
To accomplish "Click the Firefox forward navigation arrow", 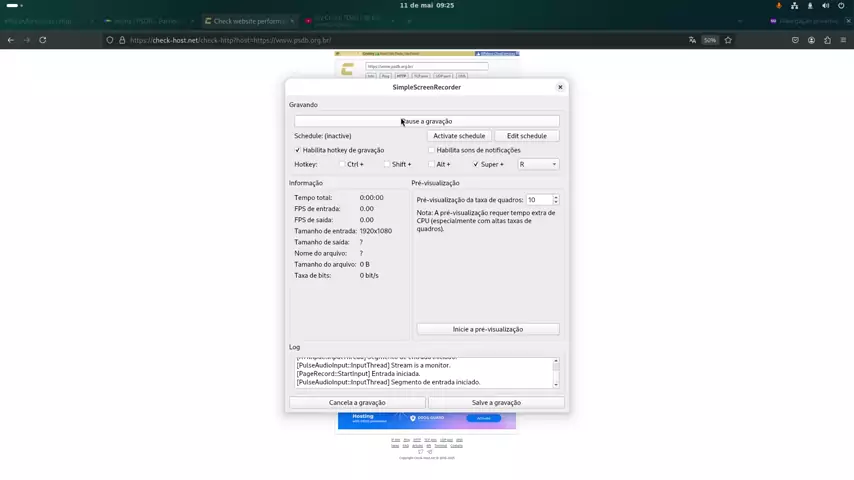I will [x=27, y=40].
